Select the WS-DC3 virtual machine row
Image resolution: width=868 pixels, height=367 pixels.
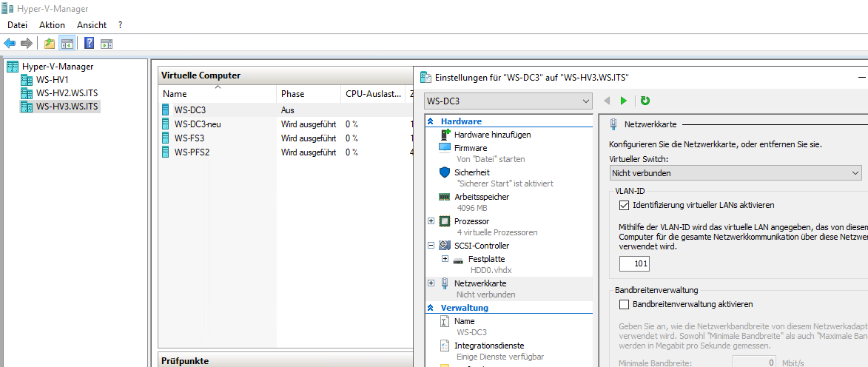click(285, 110)
